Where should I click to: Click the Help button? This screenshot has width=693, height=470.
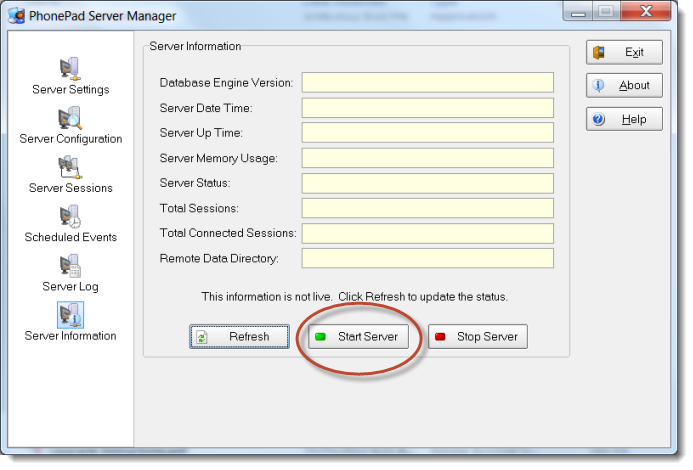pos(624,119)
